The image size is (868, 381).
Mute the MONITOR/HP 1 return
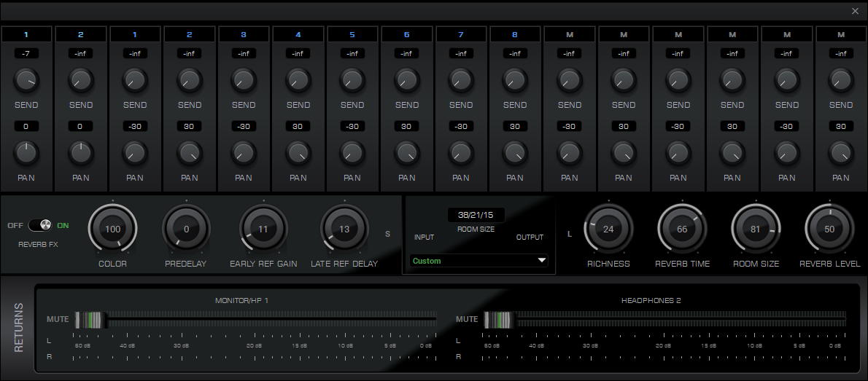58,319
